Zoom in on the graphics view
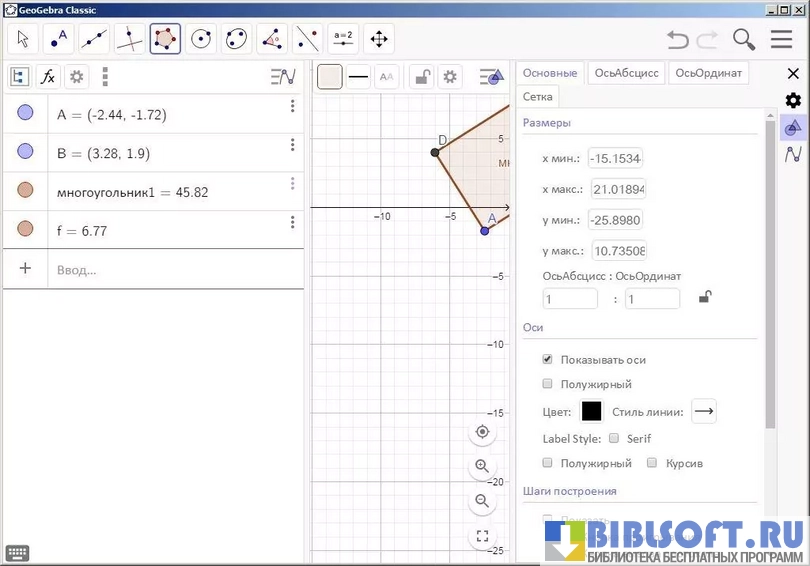Viewport: 810px width, 566px height. 482,466
